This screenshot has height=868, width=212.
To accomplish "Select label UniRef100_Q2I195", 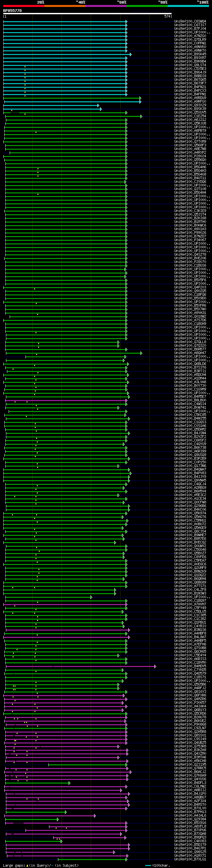I will (x=190, y=765).
